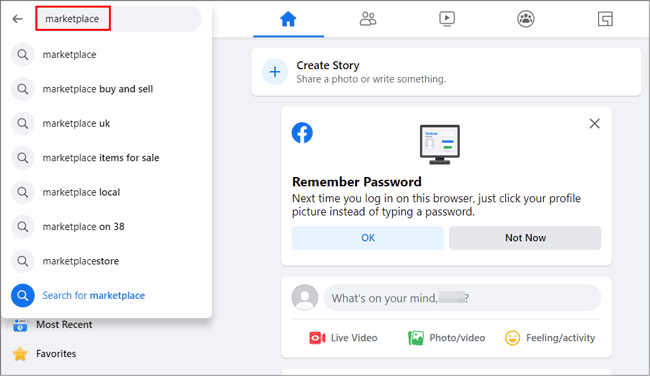Choose the 'marketplace local' suggestion
Viewport: 650px width, 376px height.
pos(107,192)
